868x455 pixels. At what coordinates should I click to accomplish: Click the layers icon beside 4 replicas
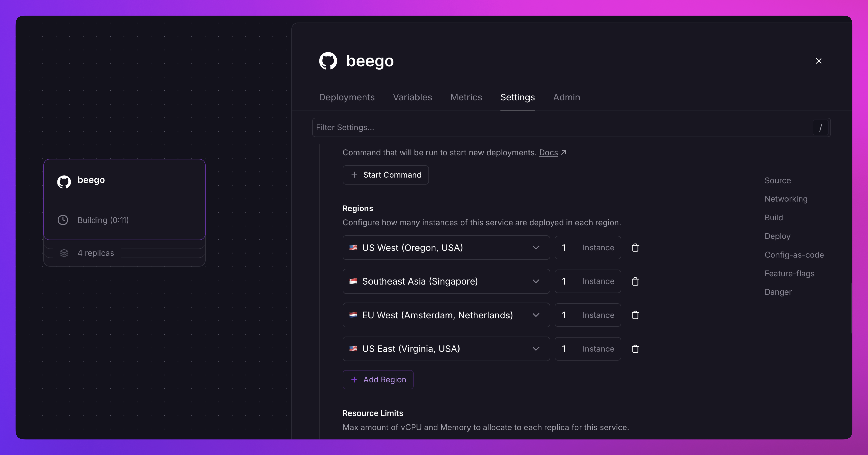[x=64, y=253]
